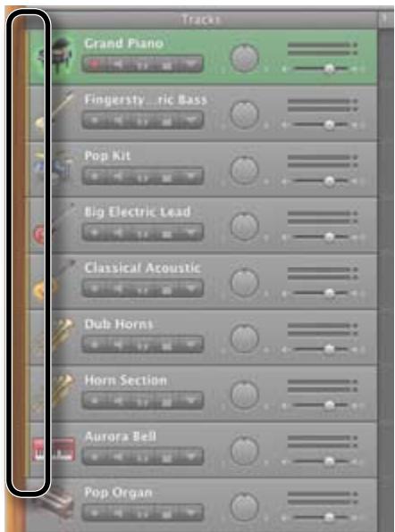This screenshot has height=532, width=395.
Task: Mute the Pop Kit track
Action: click(x=118, y=177)
